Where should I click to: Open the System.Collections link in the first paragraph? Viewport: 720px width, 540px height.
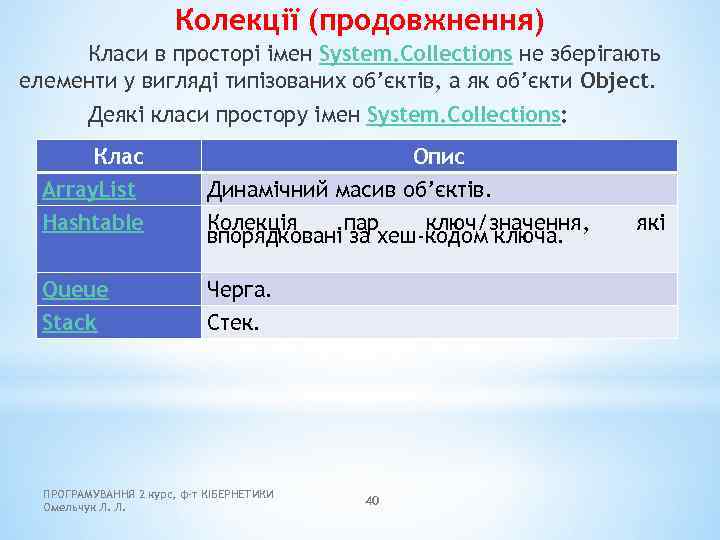pyautogui.click(x=416, y=54)
